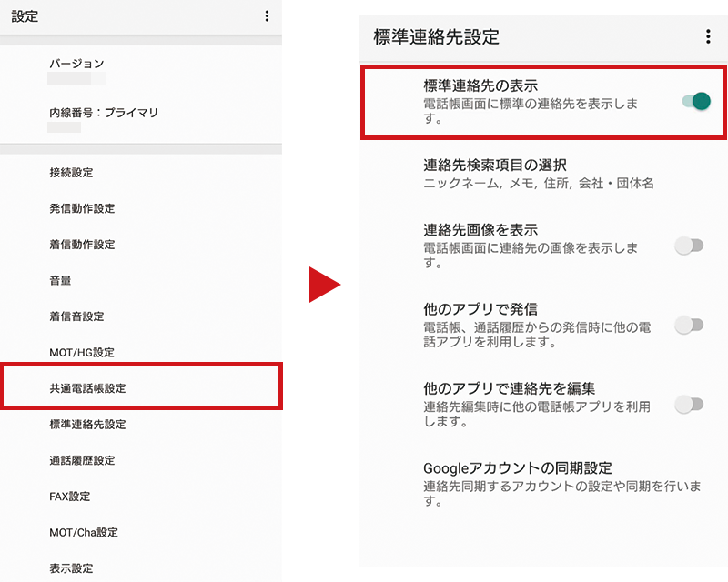Enable 他のアプリで発信 switch
The image size is (728, 582).
(689, 325)
